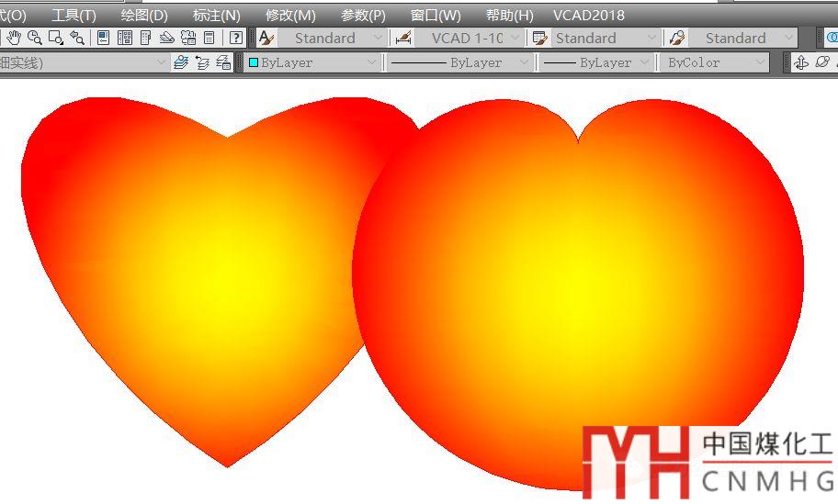Open the 工具(T) menu
Viewport: 838px width, 504px height.
(74, 15)
